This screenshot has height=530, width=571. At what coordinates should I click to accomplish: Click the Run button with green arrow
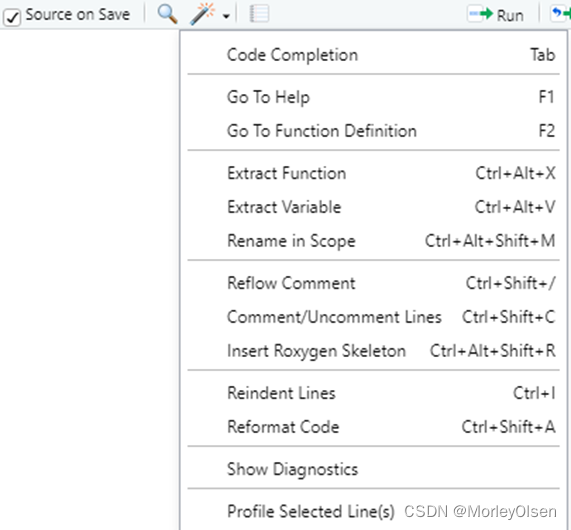[496, 15]
